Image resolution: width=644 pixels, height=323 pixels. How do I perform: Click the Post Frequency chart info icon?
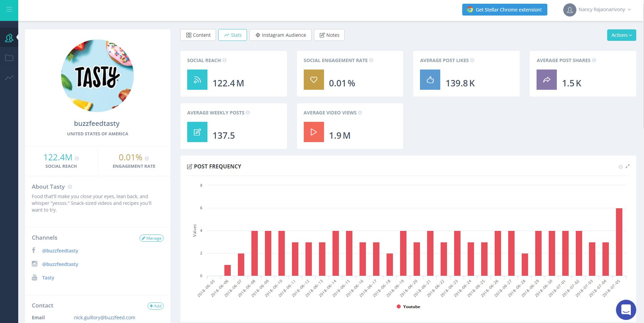(x=620, y=167)
